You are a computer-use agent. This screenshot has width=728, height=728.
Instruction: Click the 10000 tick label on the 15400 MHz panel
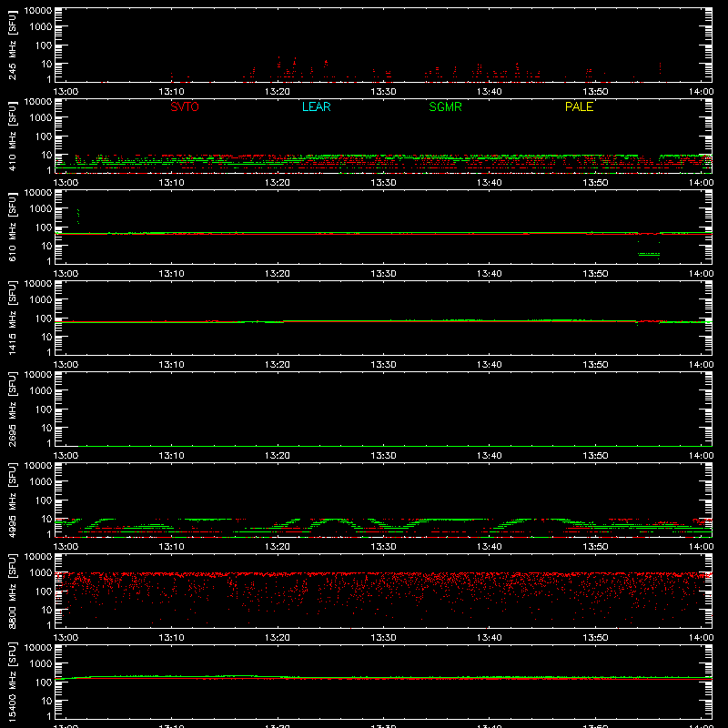point(38,648)
